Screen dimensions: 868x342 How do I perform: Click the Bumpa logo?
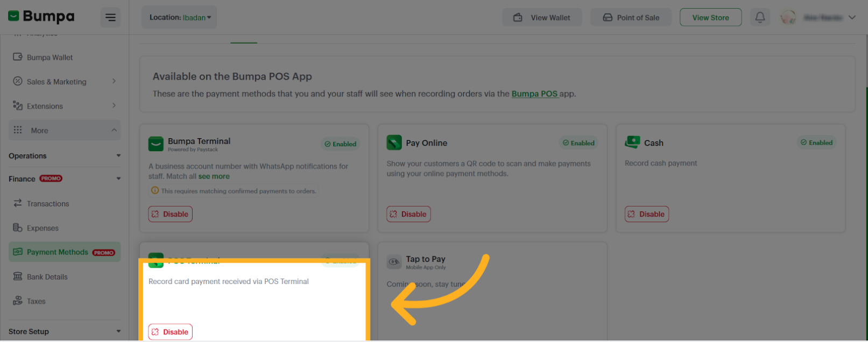[41, 17]
